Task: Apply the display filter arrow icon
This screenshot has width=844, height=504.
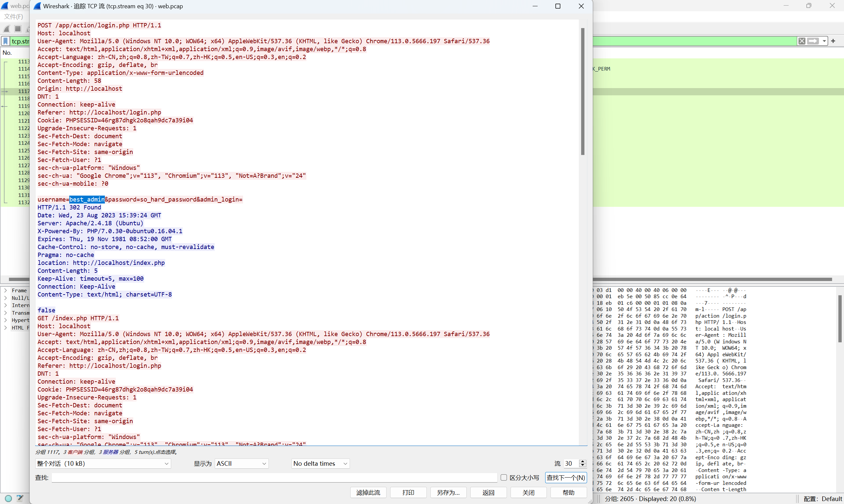Action: coord(813,41)
